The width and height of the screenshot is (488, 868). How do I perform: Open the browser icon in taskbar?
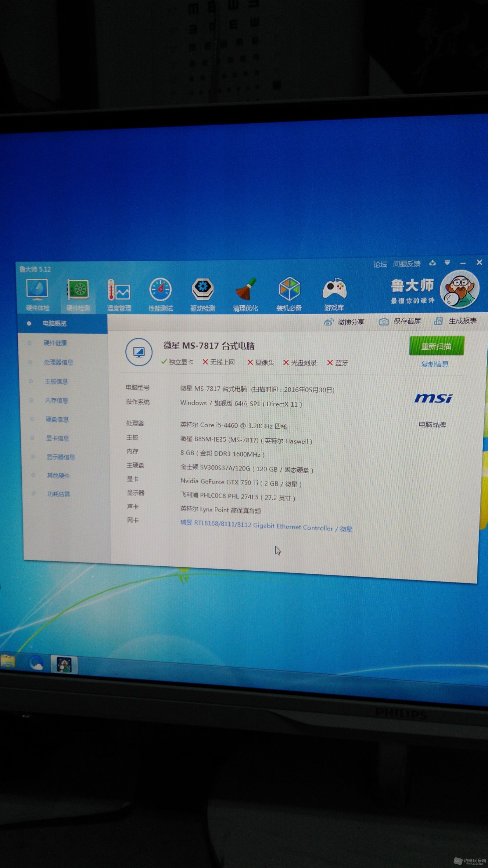[36, 663]
